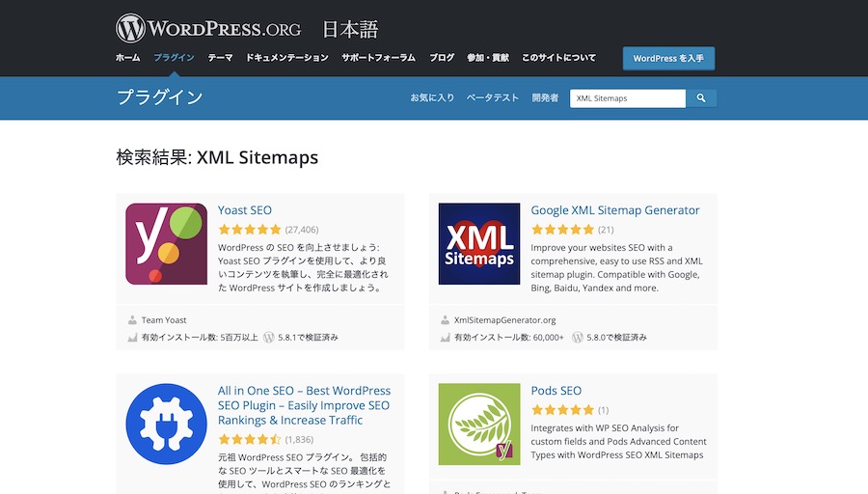The width and height of the screenshot is (868, 494).
Task: Click the Google XML Sitemap Generator description text
Action: pyautogui.click(x=616, y=267)
